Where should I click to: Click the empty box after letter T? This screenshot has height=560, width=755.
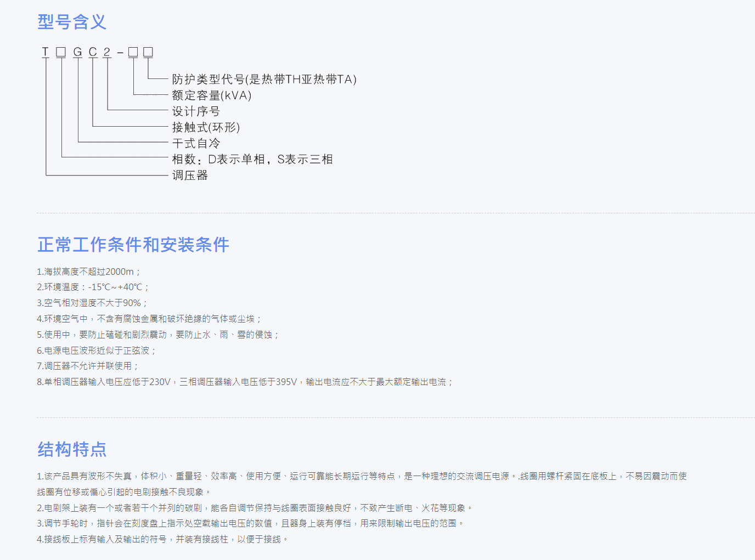point(61,52)
